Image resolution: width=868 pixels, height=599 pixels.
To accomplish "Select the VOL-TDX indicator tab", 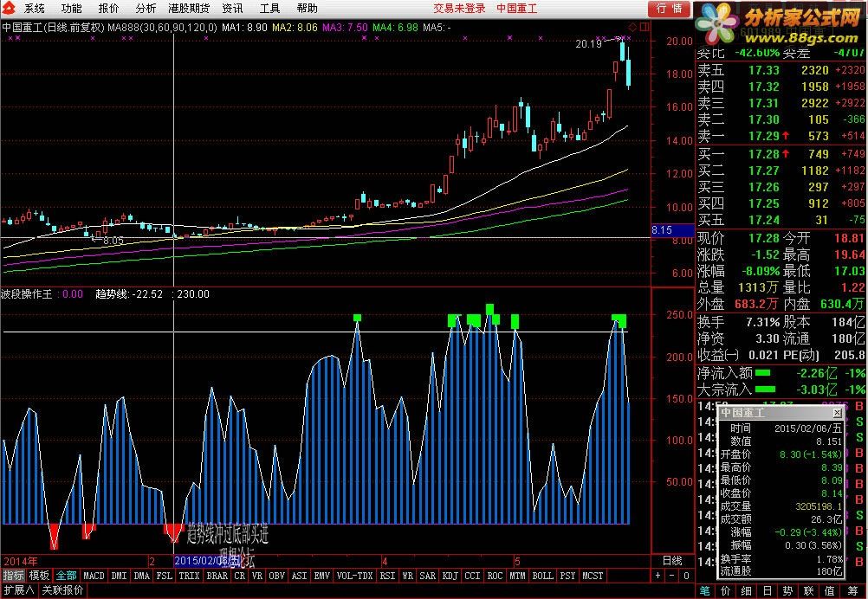I will click(355, 576).
